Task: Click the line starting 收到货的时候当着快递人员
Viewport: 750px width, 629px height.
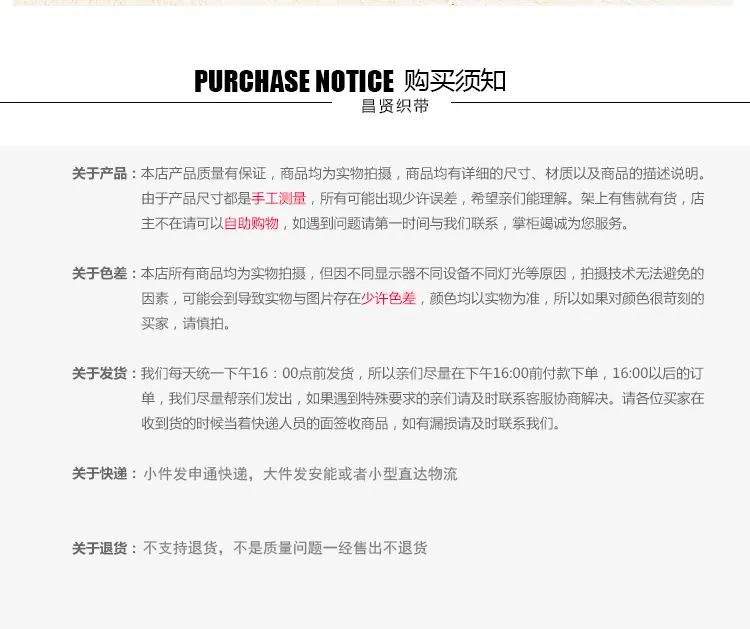Action: pos(351,423)
